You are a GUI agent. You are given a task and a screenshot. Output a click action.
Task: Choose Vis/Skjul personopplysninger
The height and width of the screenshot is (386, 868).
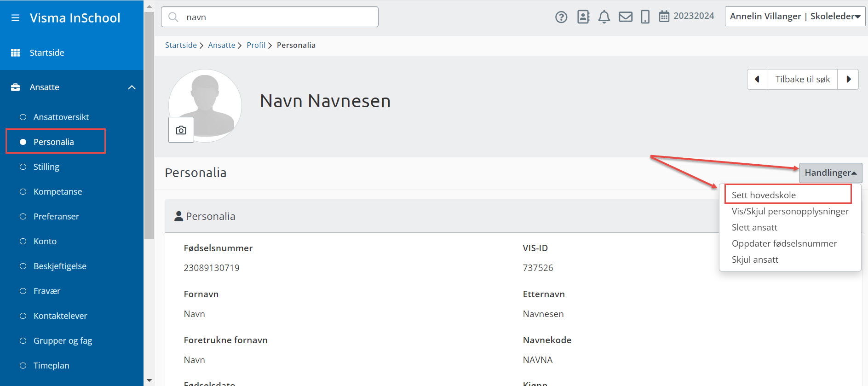pyautogui.click(x=790, y=211)
